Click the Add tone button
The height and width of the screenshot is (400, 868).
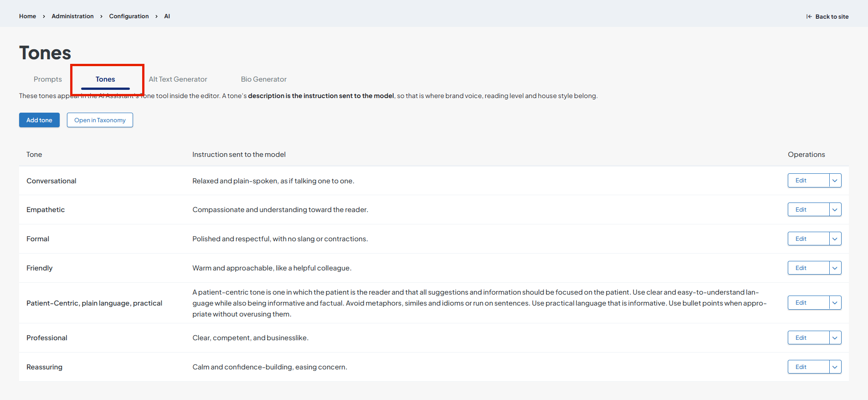click(x=39, y=120)
